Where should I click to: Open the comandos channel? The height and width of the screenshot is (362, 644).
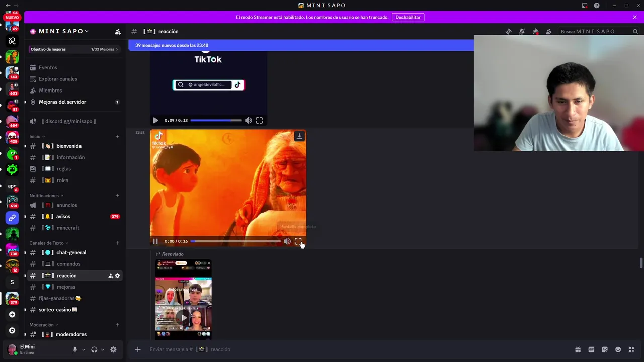(74, 264)
